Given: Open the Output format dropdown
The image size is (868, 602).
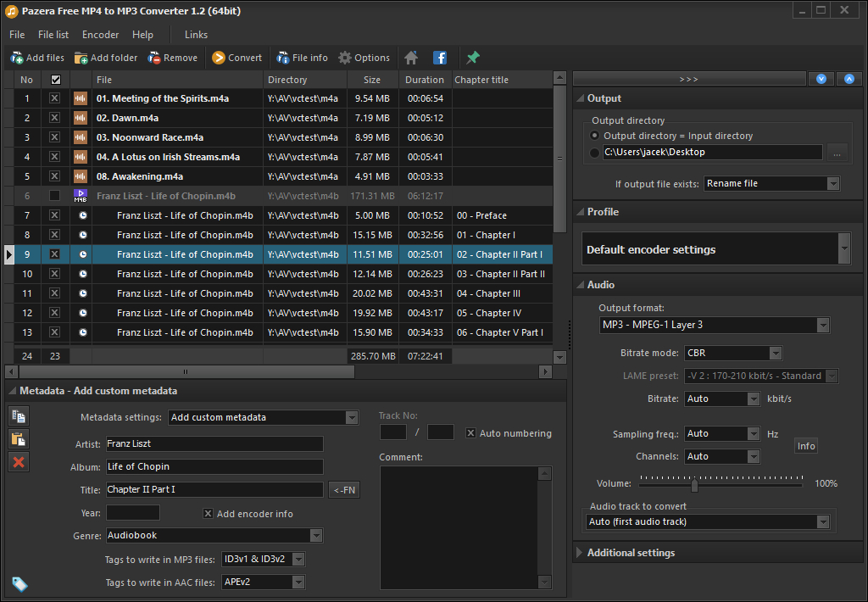Looking at the screenshot, I should tap(714, 325).
